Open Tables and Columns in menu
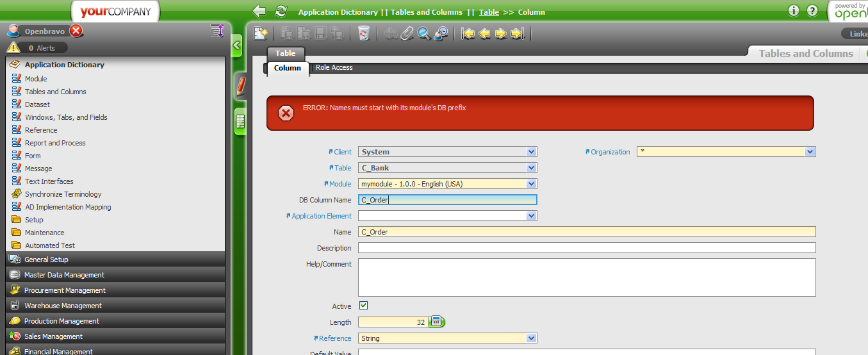 55,92
